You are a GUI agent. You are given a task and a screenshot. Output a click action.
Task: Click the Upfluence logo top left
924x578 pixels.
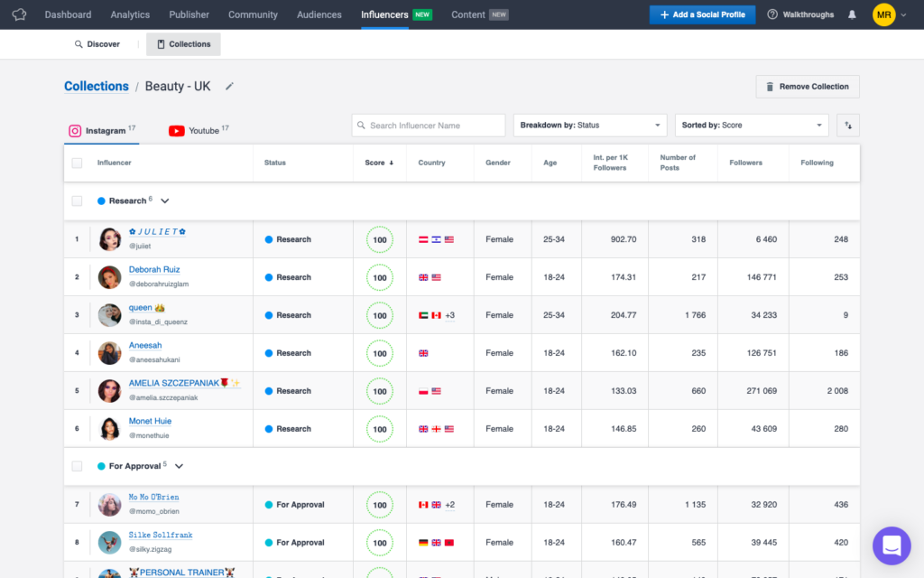[20, 14]
